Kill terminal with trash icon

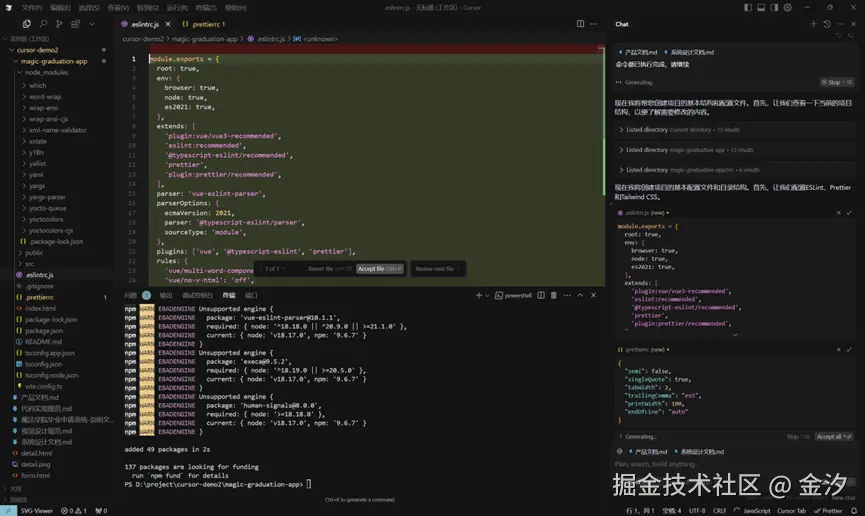point(554,295)
